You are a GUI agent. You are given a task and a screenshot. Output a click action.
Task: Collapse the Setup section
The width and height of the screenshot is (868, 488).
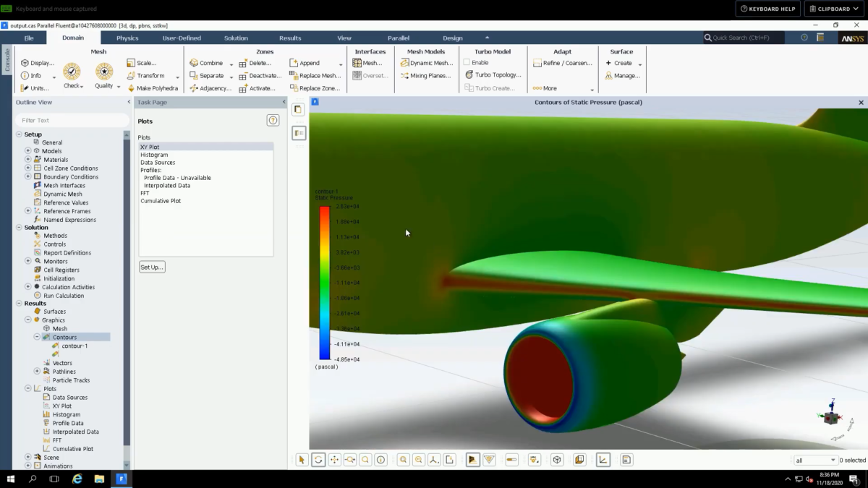coord(19,134)
